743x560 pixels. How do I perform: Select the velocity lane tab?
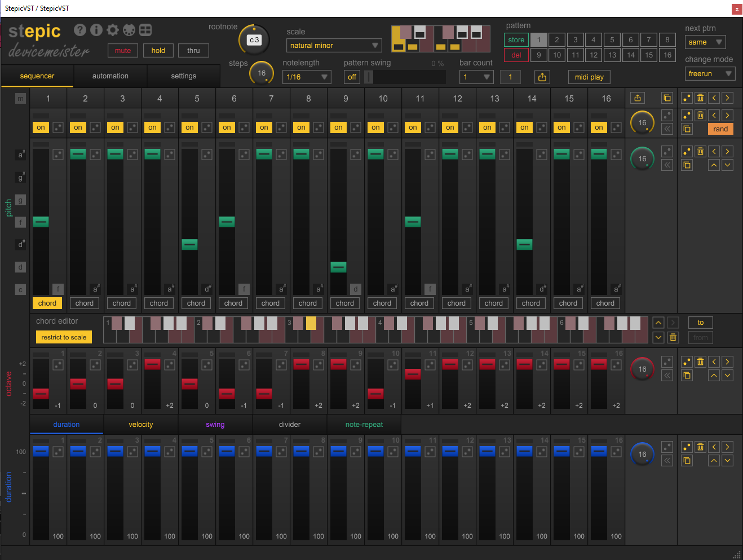click(x=141, y=425)
